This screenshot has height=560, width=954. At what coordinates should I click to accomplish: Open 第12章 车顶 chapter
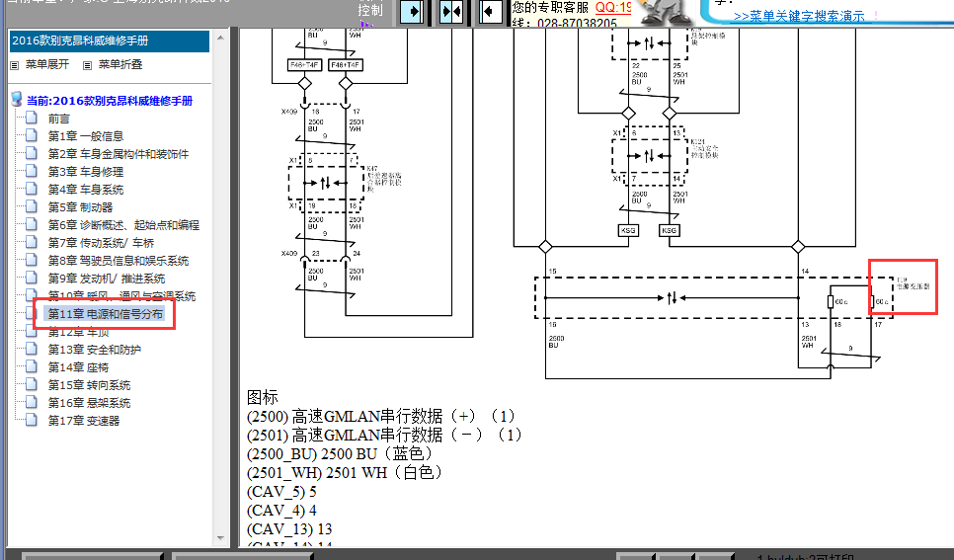tap(79, 332)
